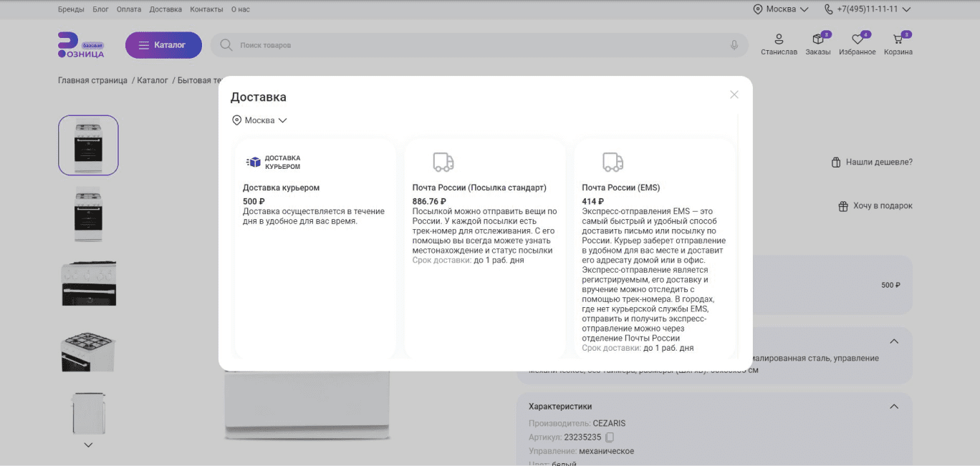Select the Доставка курьером card

pos(315,247)
